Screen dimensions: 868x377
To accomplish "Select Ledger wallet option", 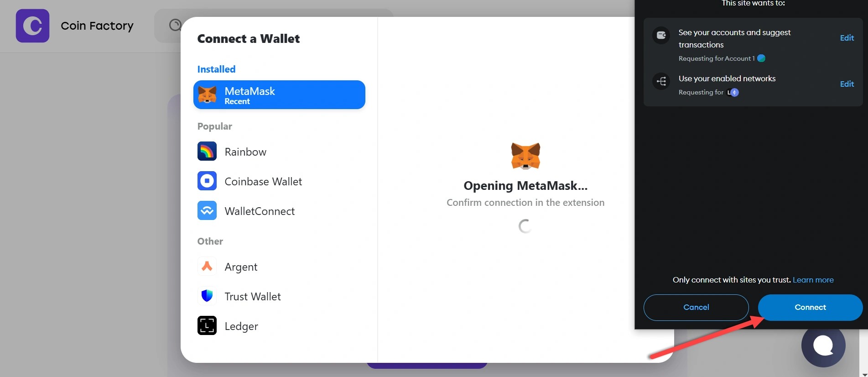I will tap(279, 326).
